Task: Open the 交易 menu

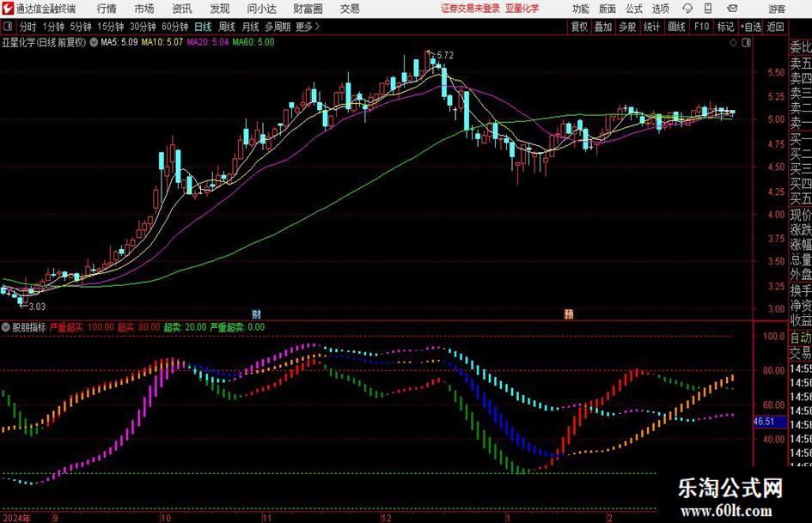Action: coord(350,9)
